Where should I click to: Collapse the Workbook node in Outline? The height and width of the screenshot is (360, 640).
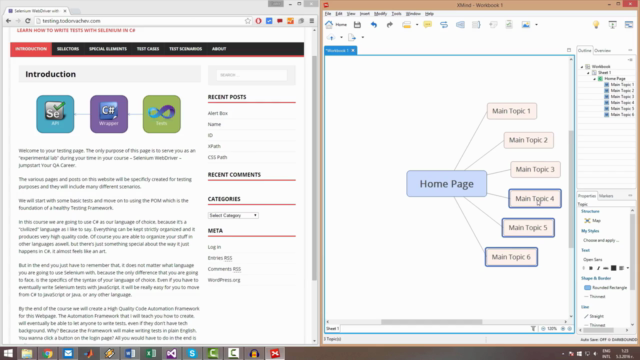pyautogui.click(x=582, y=67)
